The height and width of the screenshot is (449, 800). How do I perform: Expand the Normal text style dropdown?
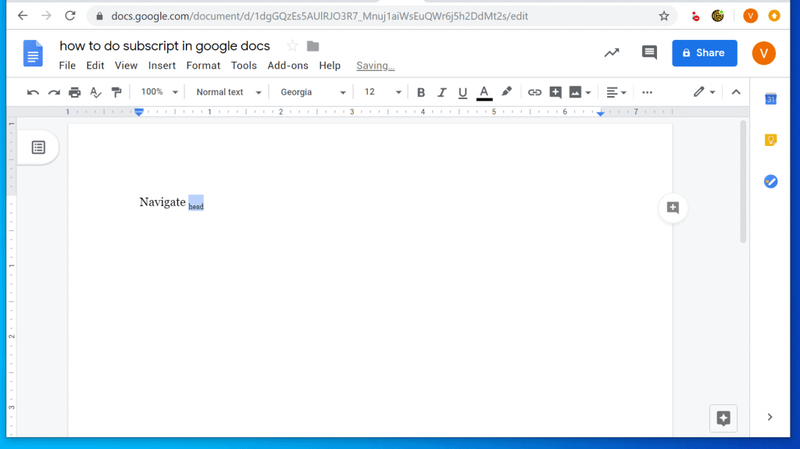tap(228, 92)
